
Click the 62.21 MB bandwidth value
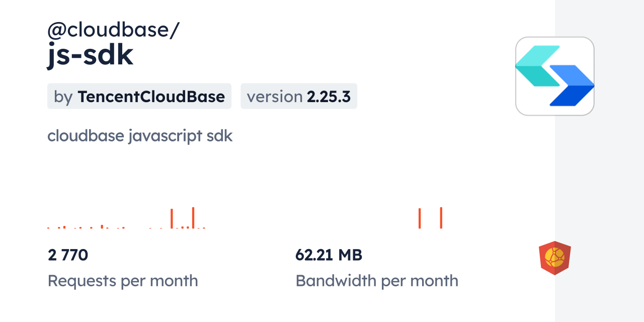[329, 255]
